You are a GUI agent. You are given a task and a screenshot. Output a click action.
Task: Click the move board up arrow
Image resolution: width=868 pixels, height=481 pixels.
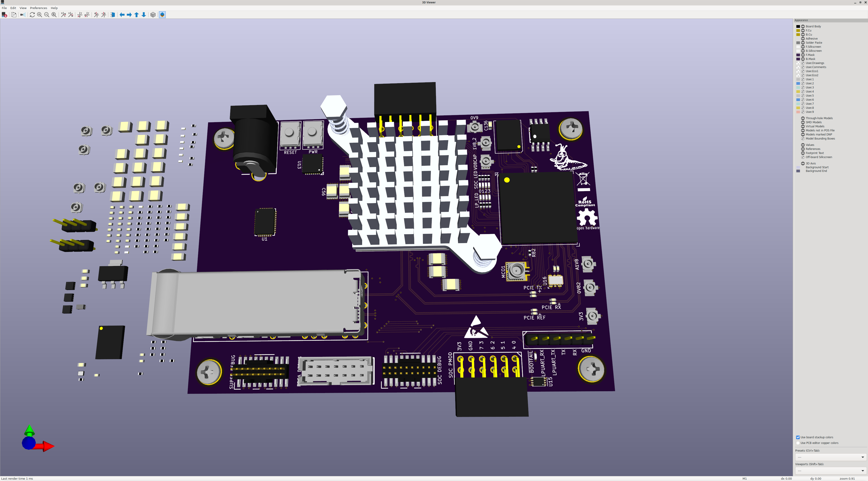(x=137, y=14)
